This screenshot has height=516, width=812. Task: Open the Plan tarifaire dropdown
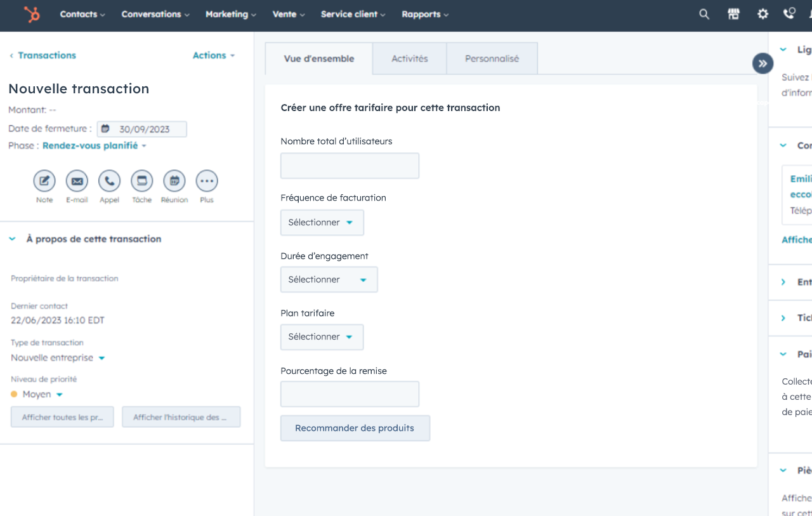322,337
